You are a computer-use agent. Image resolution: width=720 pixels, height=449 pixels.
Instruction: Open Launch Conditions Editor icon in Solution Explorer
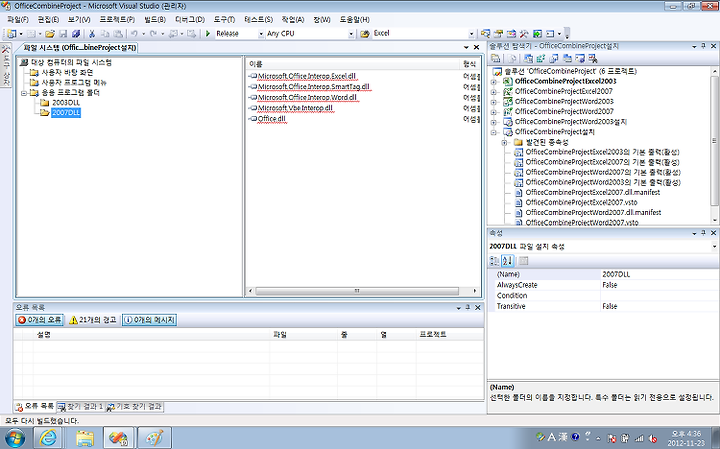tap(593, 58)
